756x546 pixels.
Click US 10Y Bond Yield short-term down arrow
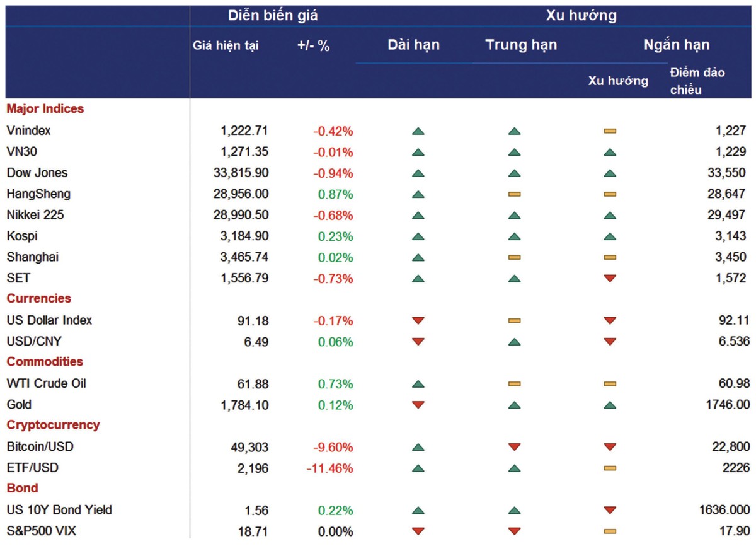coord(609,510)
